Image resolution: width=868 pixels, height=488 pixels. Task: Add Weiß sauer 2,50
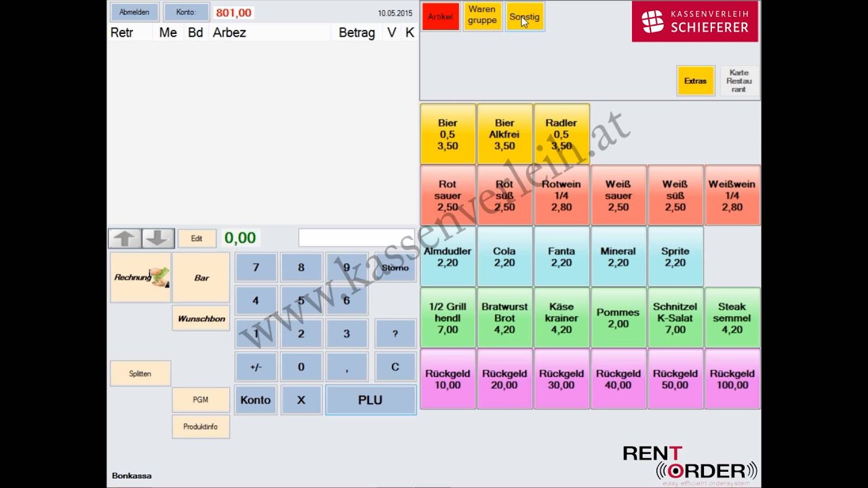(x=618, y=195)
